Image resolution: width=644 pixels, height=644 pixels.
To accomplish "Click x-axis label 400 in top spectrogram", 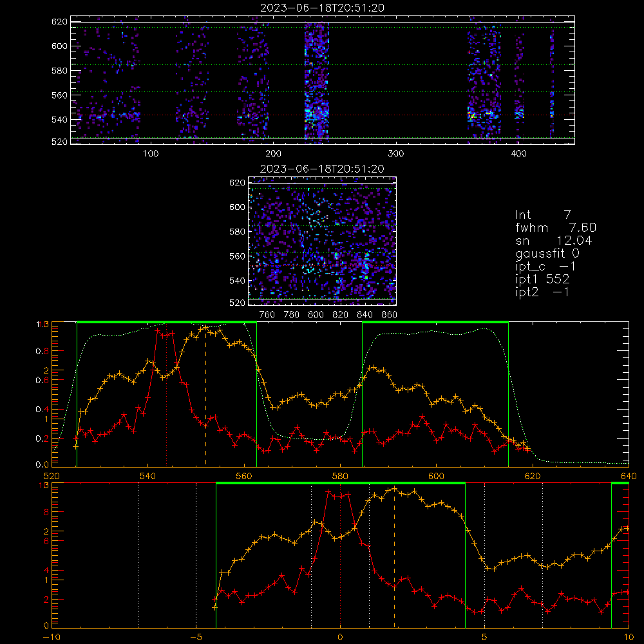I will tap(518, 154).
